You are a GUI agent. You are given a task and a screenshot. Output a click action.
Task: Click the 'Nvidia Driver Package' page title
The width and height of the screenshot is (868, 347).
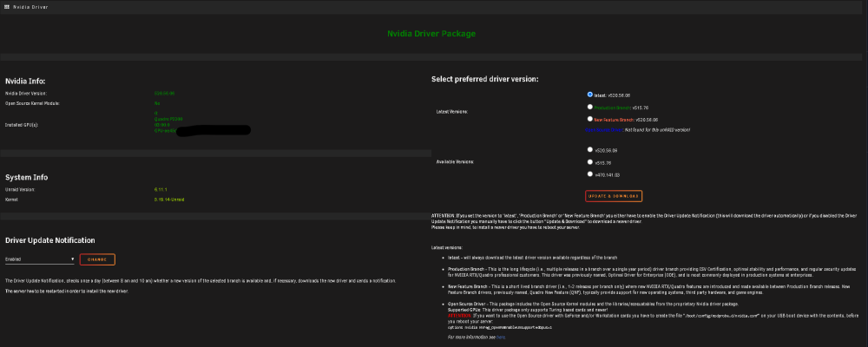point(431,34)
